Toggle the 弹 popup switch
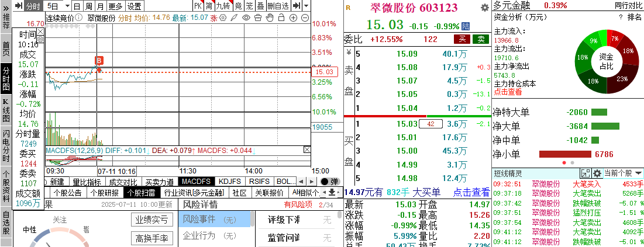Screen dimensions: 644x247 [x=330, y=182]
